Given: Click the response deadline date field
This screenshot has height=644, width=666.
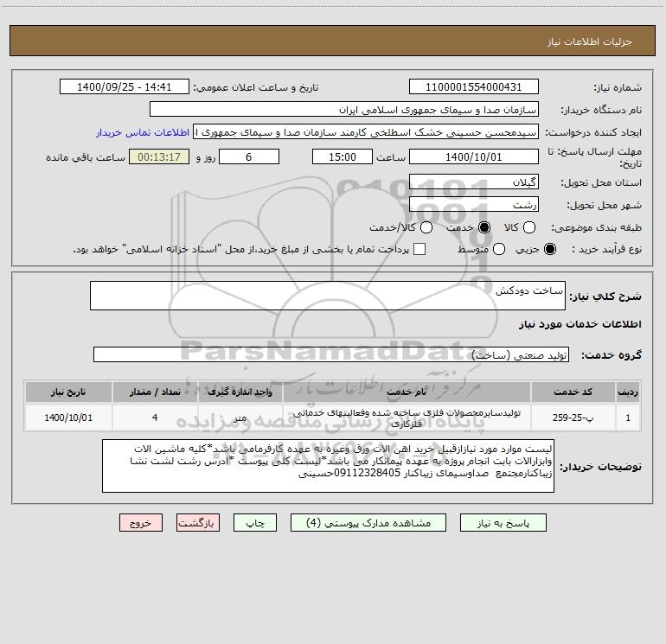Looking at the screenshot, I should 474,156.
